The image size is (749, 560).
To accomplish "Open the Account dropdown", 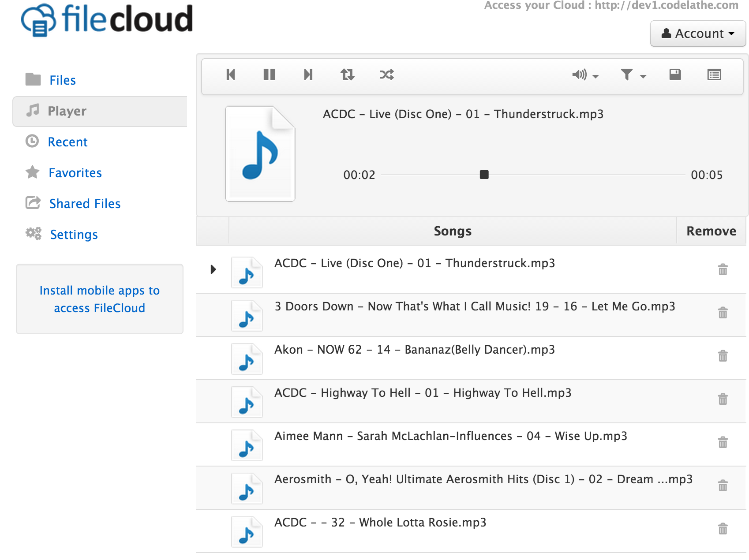I will (x=698, y=34).
